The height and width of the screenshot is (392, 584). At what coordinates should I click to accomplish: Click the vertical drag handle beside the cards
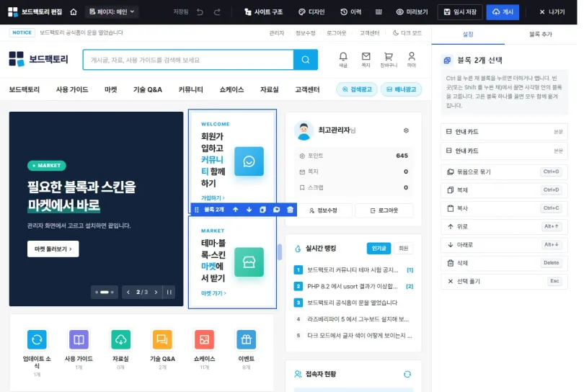coord(280,252)
